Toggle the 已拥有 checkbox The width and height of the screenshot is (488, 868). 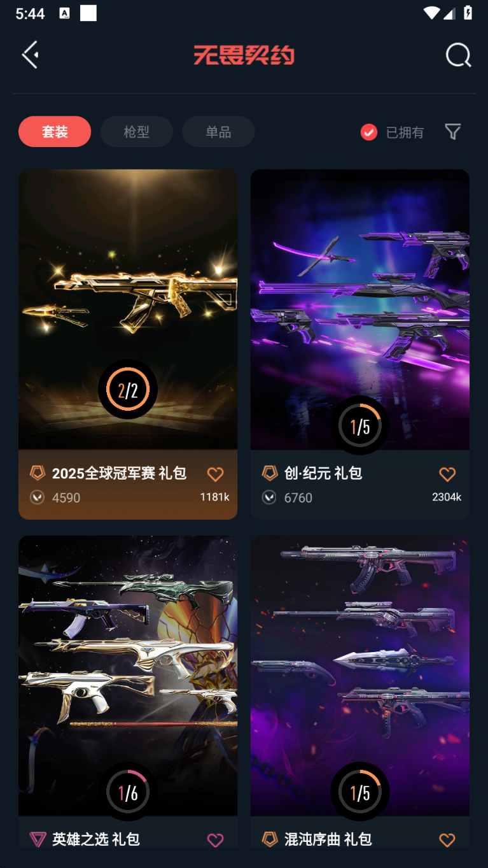click(369, 132)
